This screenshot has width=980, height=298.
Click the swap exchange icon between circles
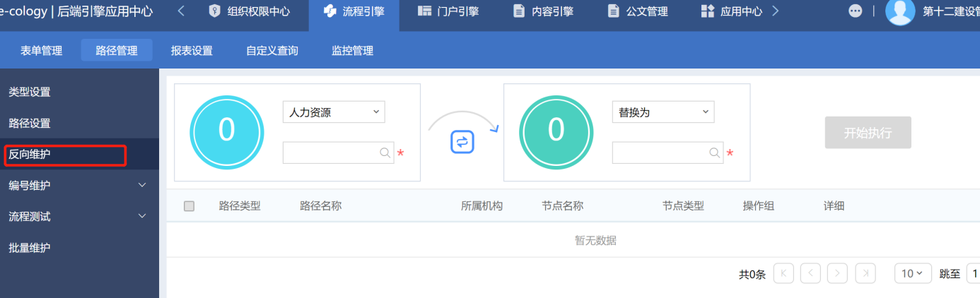click(x=462, y=142)
